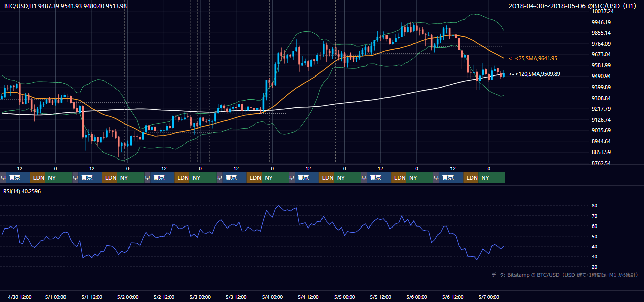Click RSI scale level 30
This screenshot has width=644, height=302.
pyautogui.click(x=594, y=256)
